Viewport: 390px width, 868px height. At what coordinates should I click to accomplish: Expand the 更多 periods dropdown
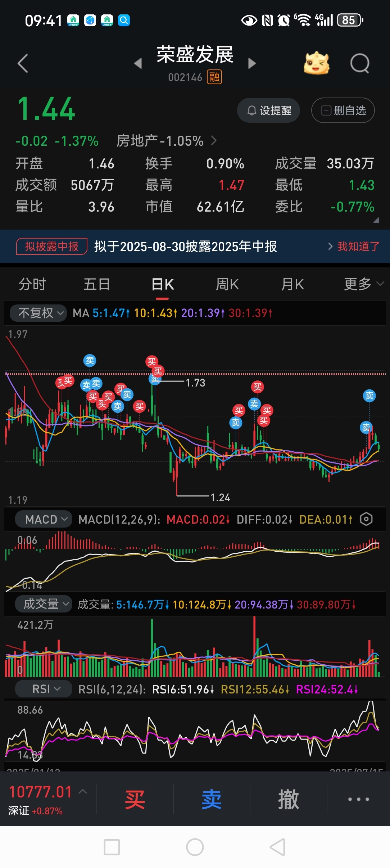(364, 284)
